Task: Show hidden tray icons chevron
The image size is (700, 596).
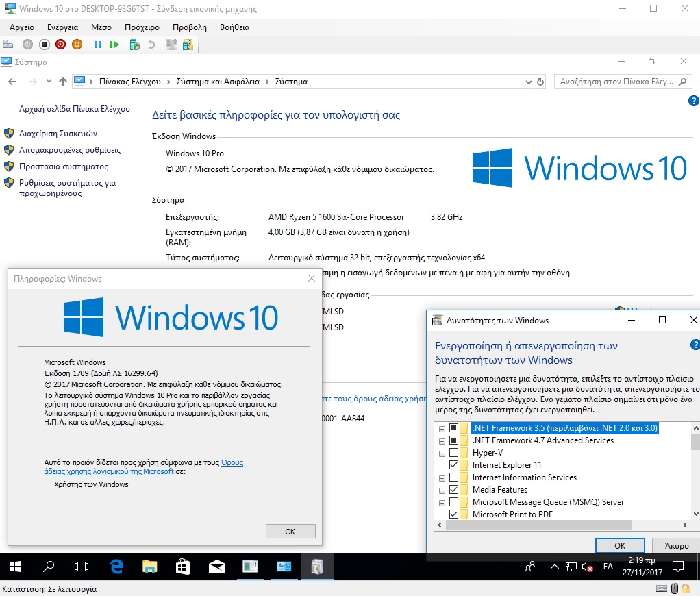Action: coord(555,567)
